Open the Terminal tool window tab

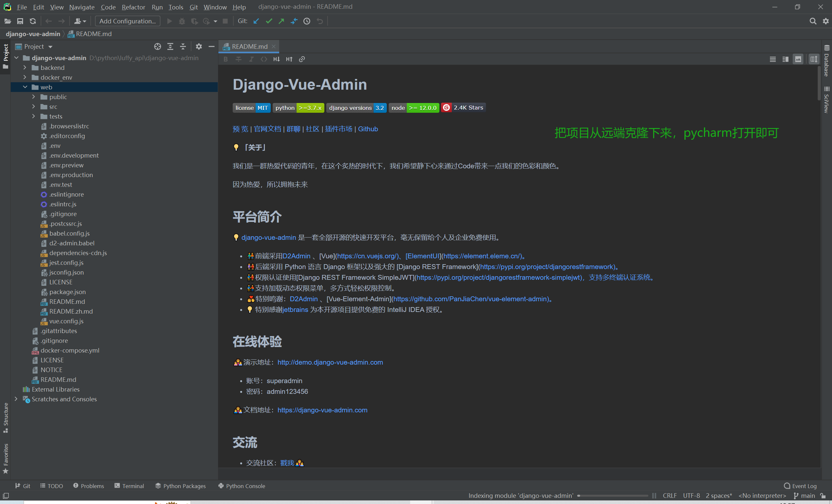pyautogui.click(x=129, y=486)
